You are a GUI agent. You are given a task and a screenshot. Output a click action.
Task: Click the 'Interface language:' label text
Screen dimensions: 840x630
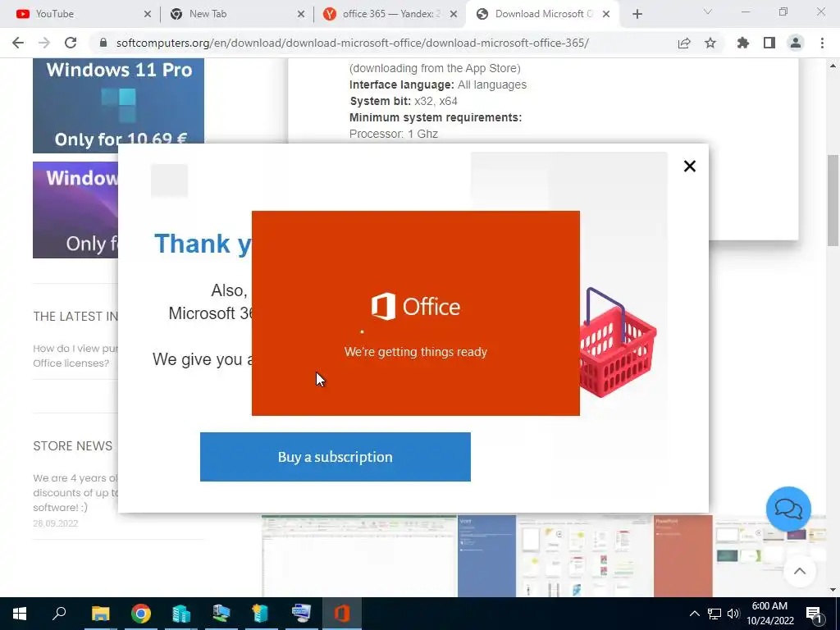(x=402, y=84)
